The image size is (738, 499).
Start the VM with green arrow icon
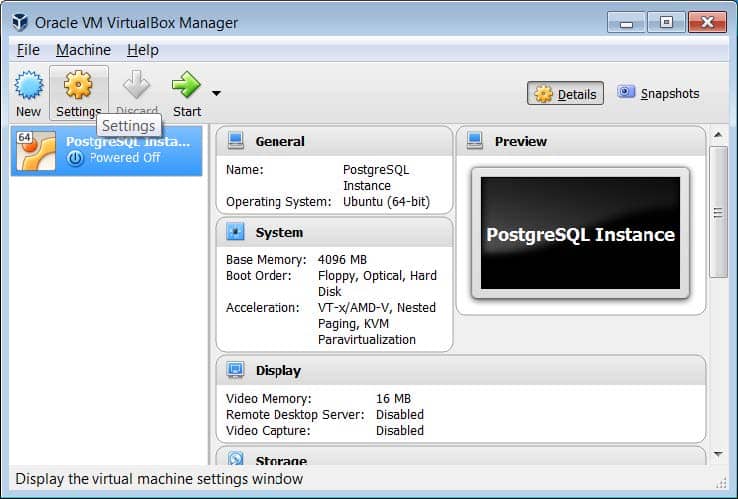186,85
